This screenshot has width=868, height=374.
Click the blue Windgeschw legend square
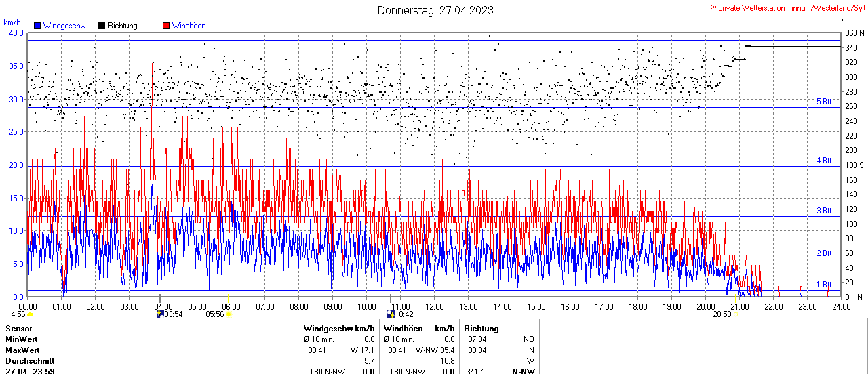pyautogui.click(x=37, y=26)
